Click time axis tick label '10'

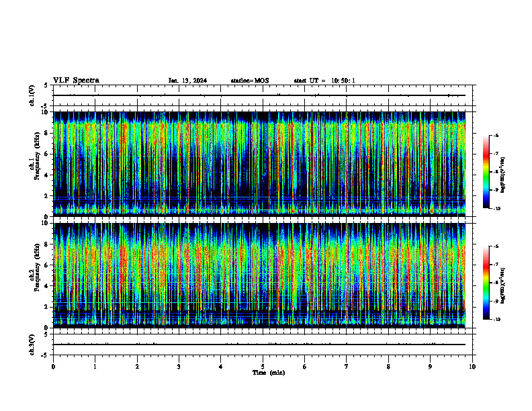pos(472,367)
